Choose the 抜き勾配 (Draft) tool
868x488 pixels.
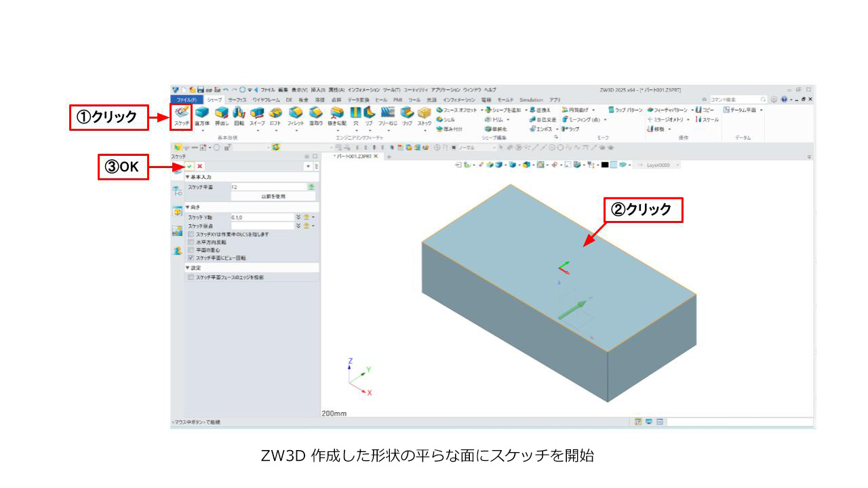337,117
